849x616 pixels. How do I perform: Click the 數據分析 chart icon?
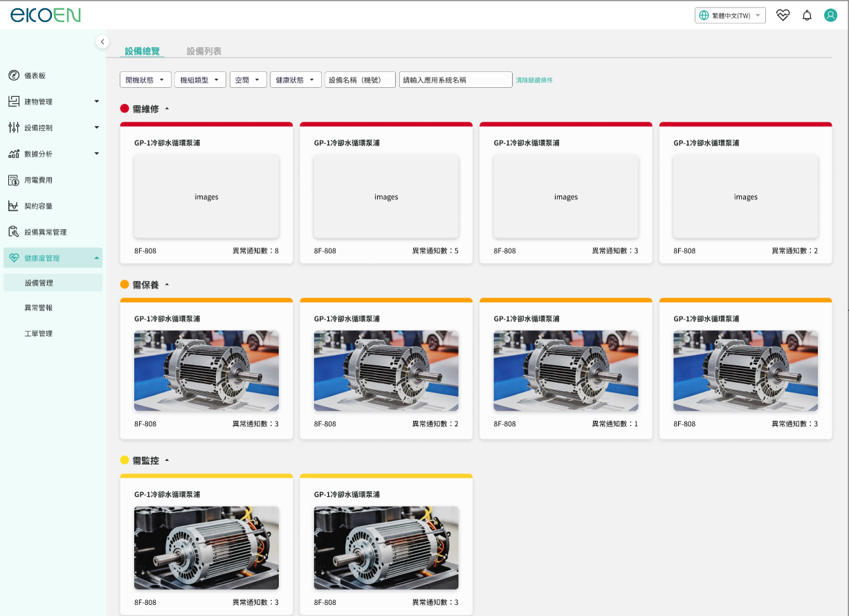pos(14,154)
